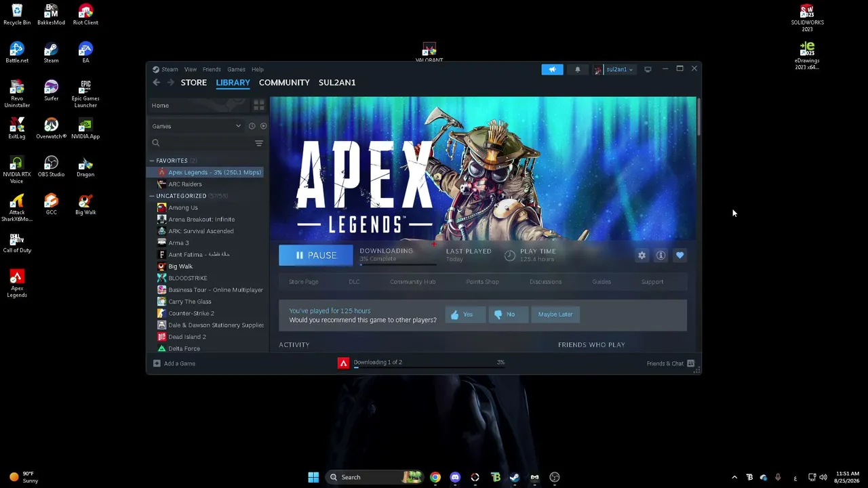Choose Maybe Later for the review prompt
868x488 pixels.
click(555, 314)
